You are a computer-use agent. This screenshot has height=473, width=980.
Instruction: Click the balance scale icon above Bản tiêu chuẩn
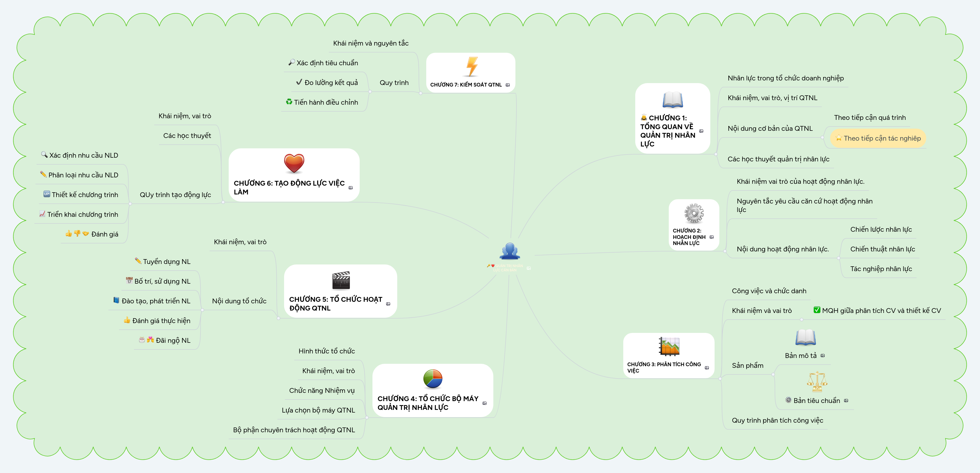pos(817,382)
